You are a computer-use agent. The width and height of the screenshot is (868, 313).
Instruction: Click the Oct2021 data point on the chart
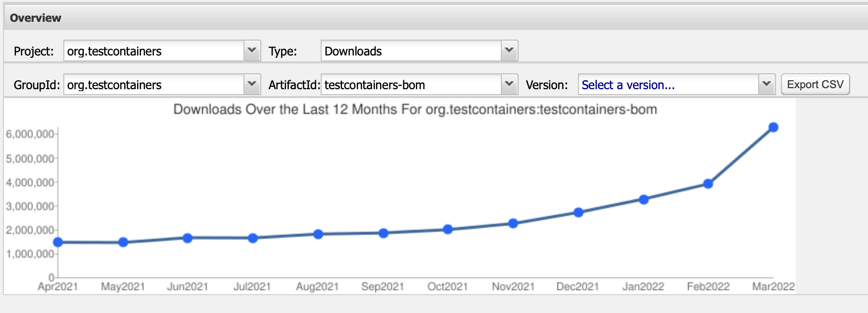click(448, 229)
